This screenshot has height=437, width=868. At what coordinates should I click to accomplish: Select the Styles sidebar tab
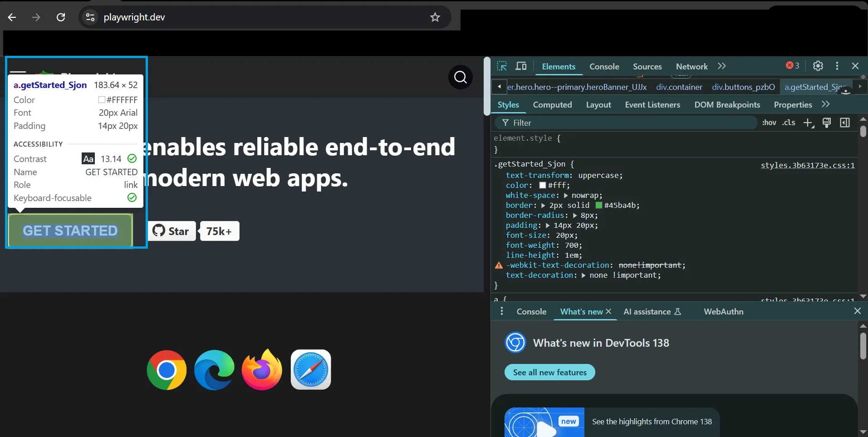click(x=508, y=105)
